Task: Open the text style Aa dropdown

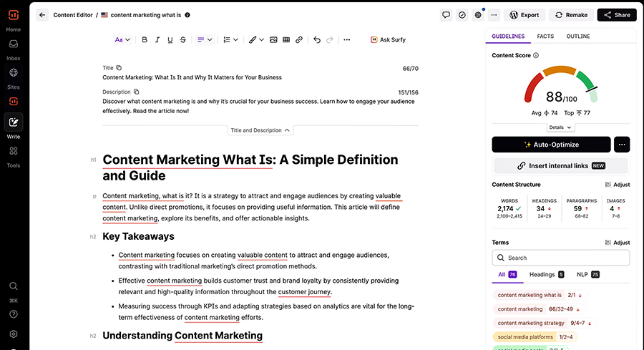Action: [x=122, y=40]
